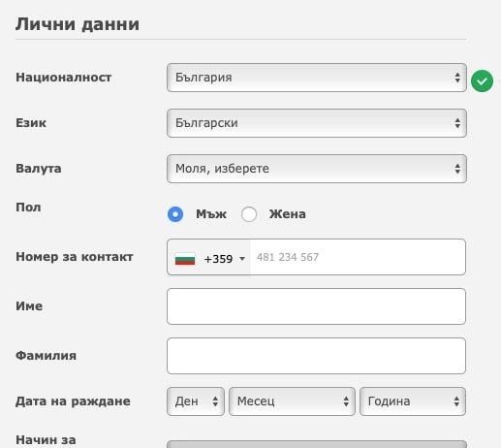Open the Български language dropdown
The image size is (501, 448).
tap(317, 123)
